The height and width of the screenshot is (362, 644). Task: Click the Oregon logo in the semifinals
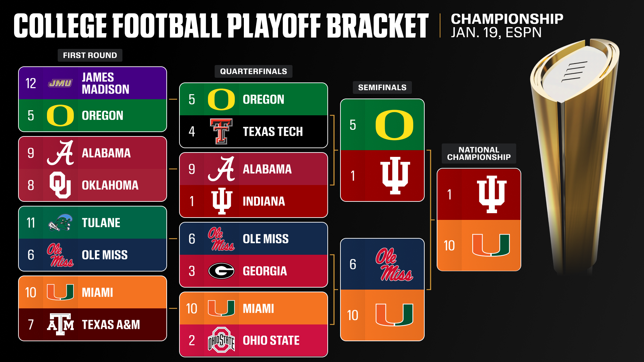pos(394,125)
